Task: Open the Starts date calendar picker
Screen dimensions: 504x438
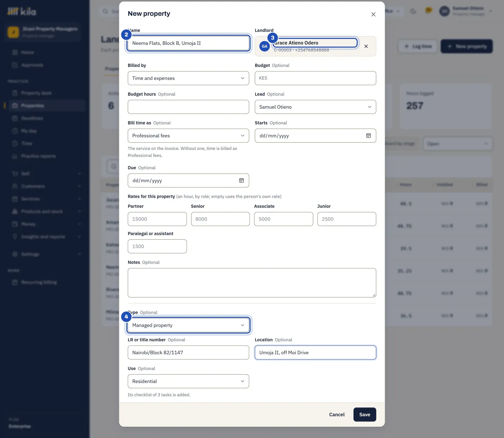Action: click(x=369, y=136)
